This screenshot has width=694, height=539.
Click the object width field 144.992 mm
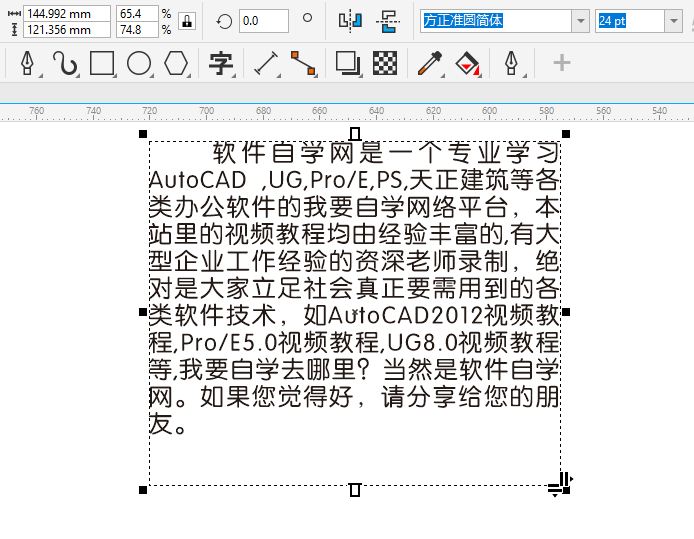click(67, 13)
